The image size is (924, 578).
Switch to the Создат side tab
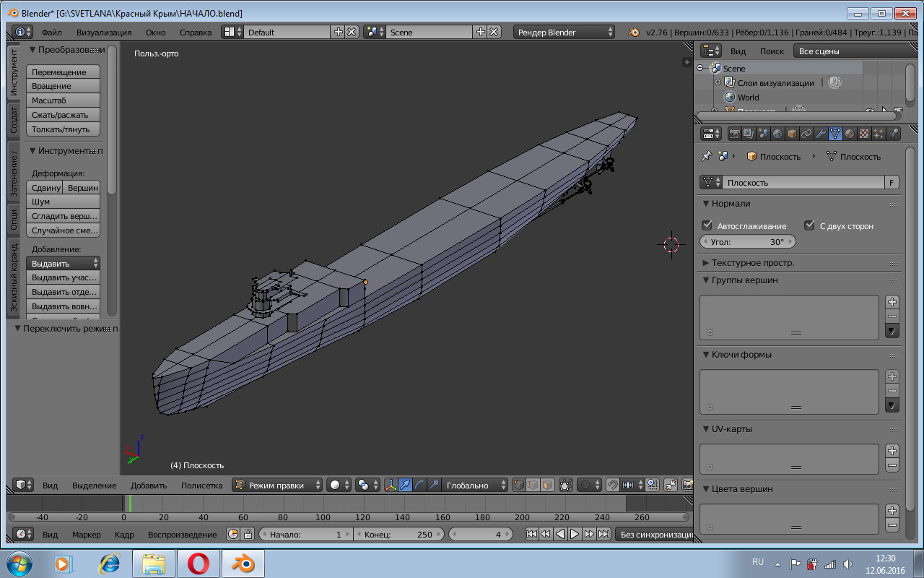(14, 120)
